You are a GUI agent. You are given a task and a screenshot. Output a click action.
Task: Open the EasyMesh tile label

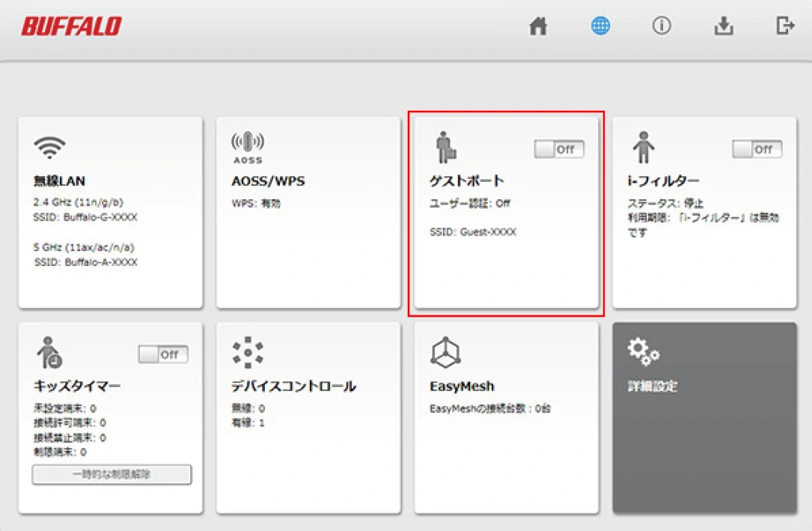pyautogui.click(x=462, y=386)
